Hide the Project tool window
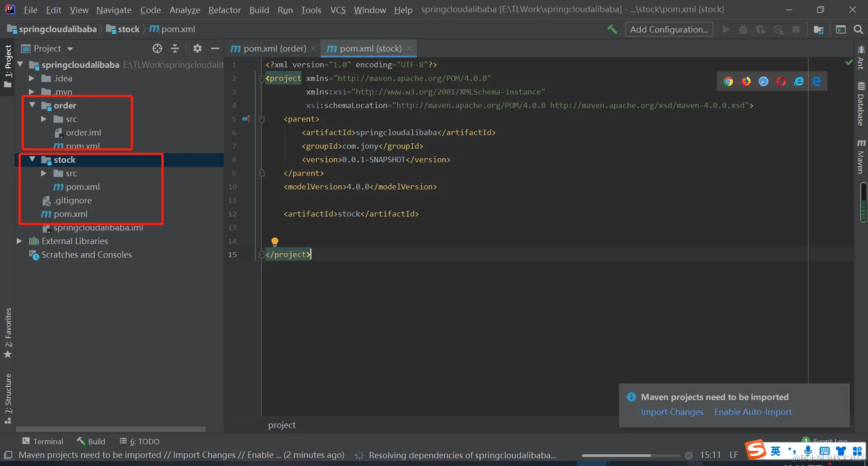This screenshot has width=868, height=466. pos(215,48)
